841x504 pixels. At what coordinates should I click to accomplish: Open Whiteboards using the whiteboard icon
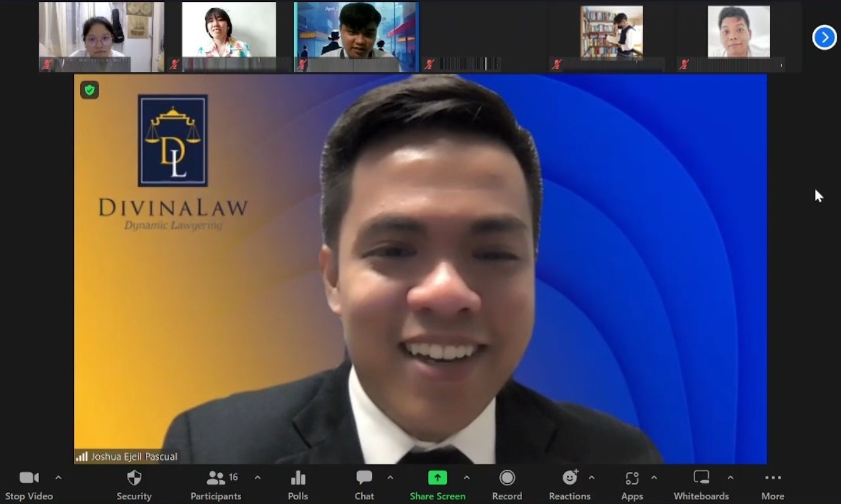701,478
